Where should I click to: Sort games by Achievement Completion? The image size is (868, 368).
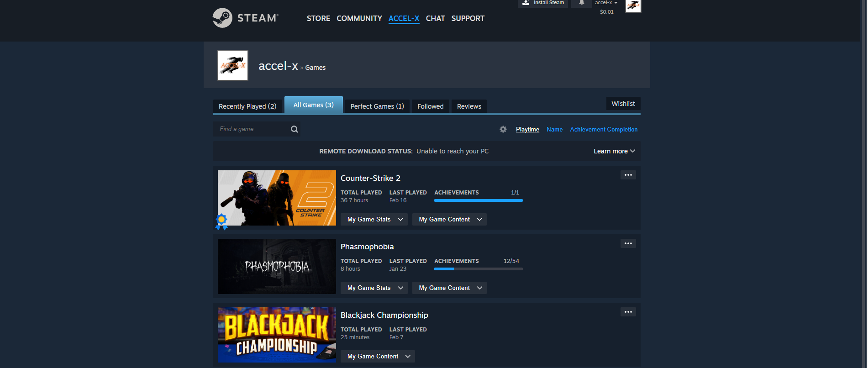click(x=603, y=130)
